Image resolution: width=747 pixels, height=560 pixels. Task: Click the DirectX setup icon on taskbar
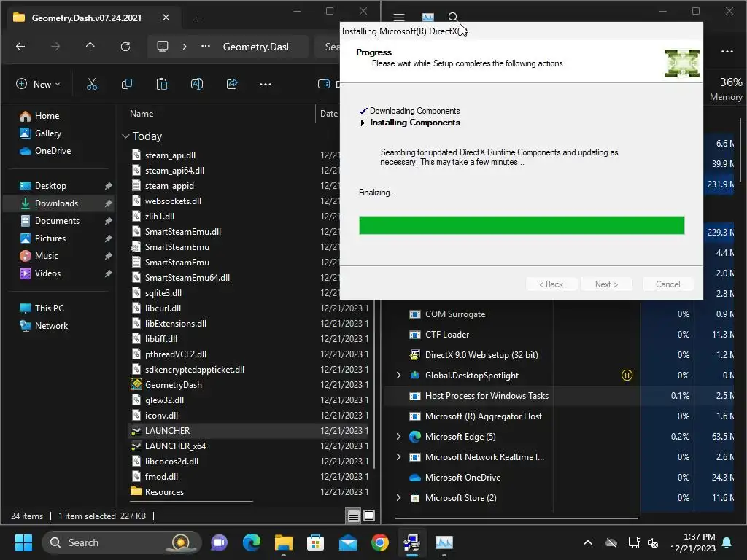(x=411, y=542)
